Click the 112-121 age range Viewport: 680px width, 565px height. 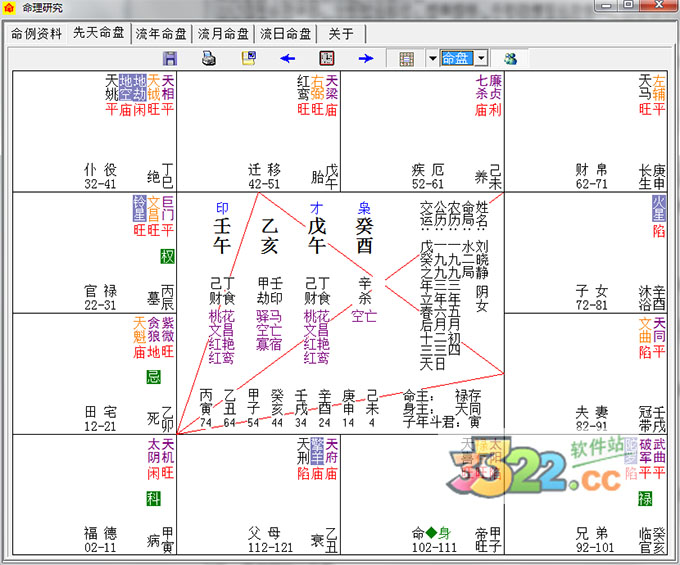point(271,547)
